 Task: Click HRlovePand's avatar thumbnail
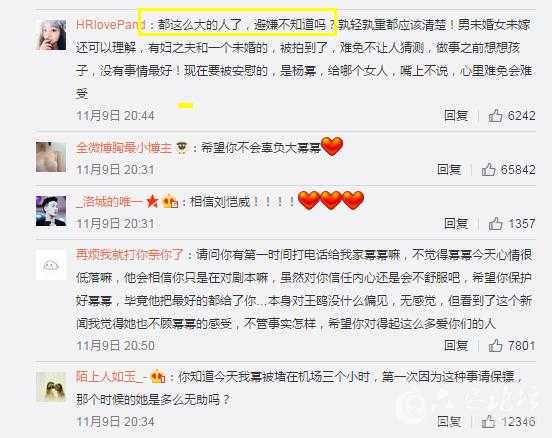point(51,35)
